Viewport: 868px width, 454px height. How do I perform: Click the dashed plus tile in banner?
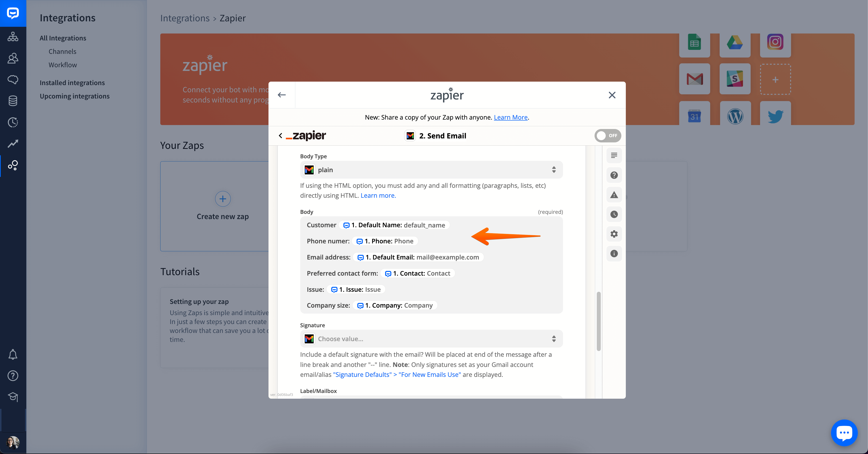775,79
